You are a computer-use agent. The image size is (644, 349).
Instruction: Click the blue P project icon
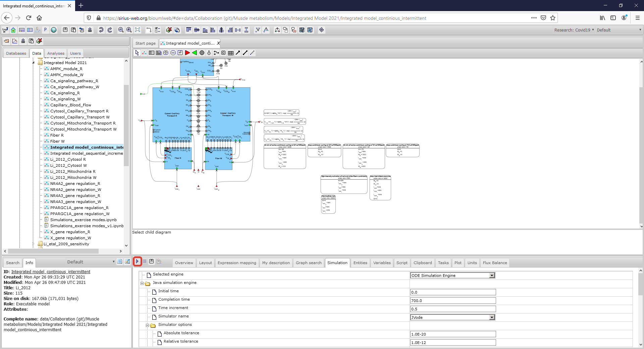pos(45,30)
